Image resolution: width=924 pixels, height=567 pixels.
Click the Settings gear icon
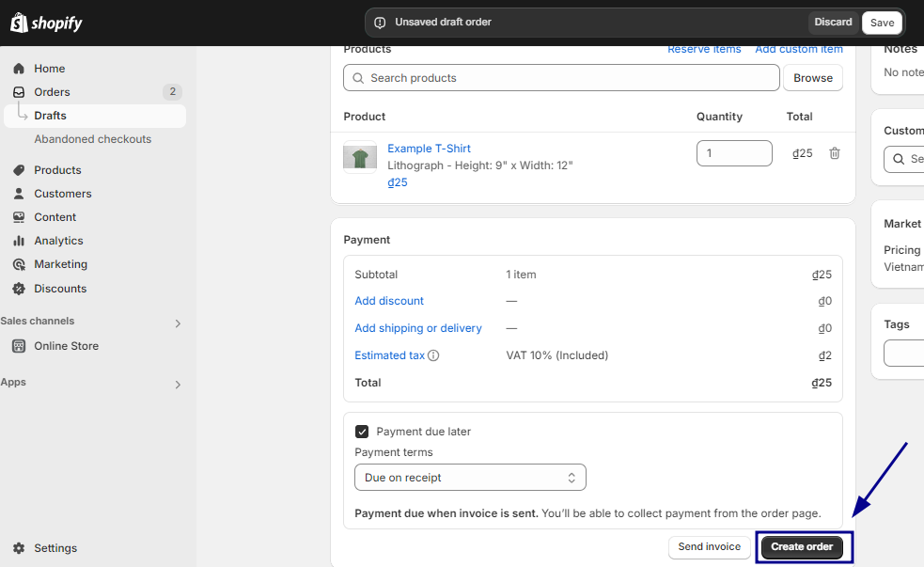click(x=19, y=548)
